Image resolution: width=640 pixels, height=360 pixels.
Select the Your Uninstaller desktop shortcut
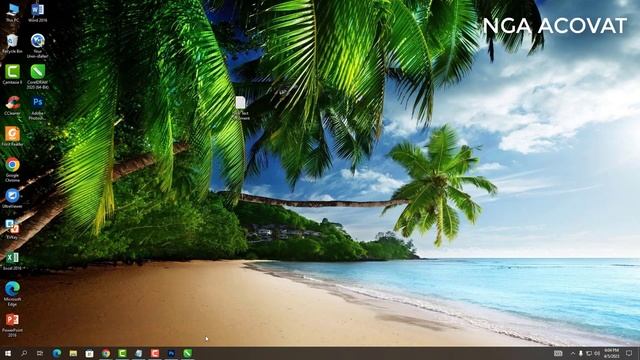click(x=38, y=46)
